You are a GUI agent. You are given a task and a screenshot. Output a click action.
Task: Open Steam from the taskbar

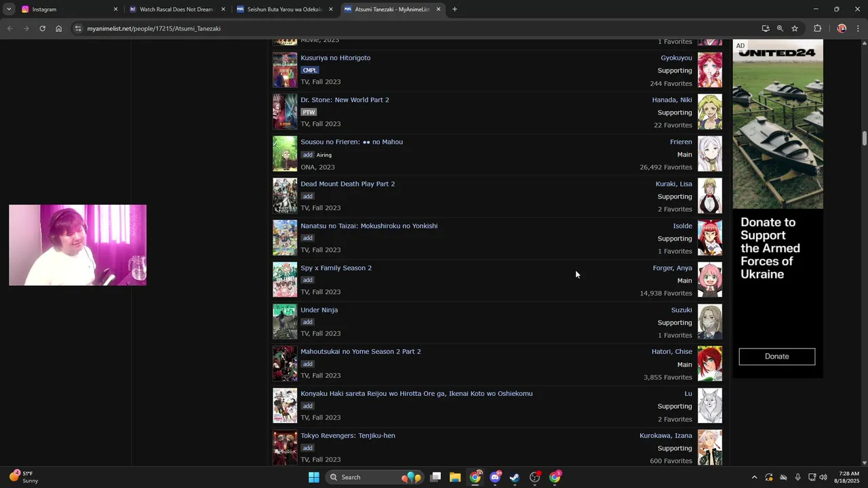point(515,477)
